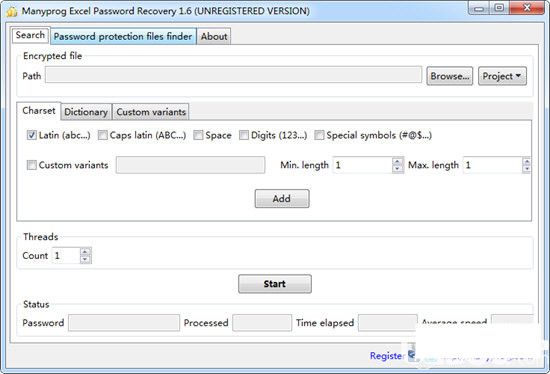Decrease thread Count with down arrow
Image resolution: width=550 pixels, height=374 pixels.
pyautogui.click(x=85, y=259)
